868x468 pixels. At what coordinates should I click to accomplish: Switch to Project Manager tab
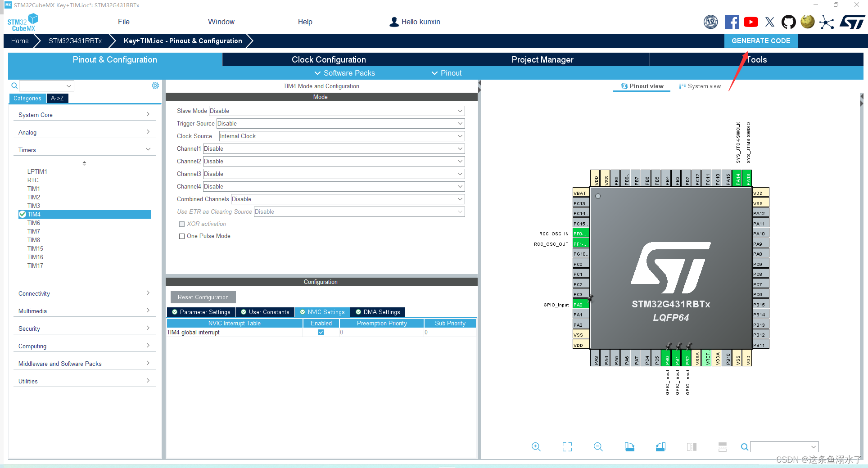(x=542, y=59)
